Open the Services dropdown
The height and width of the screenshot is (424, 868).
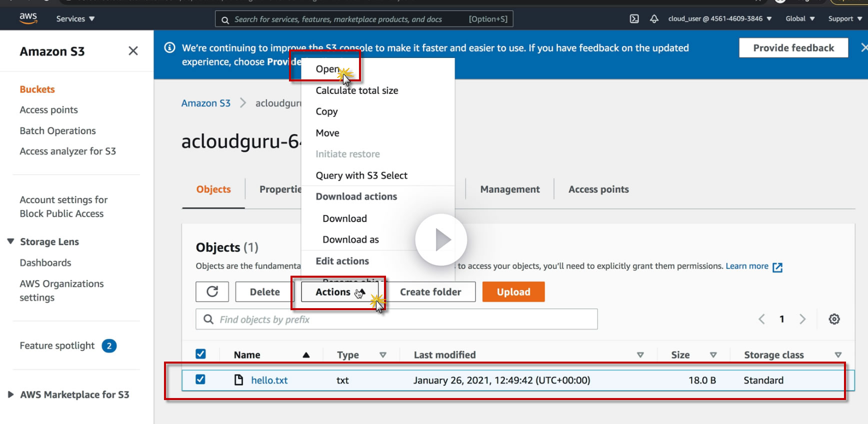click(75, 19)
